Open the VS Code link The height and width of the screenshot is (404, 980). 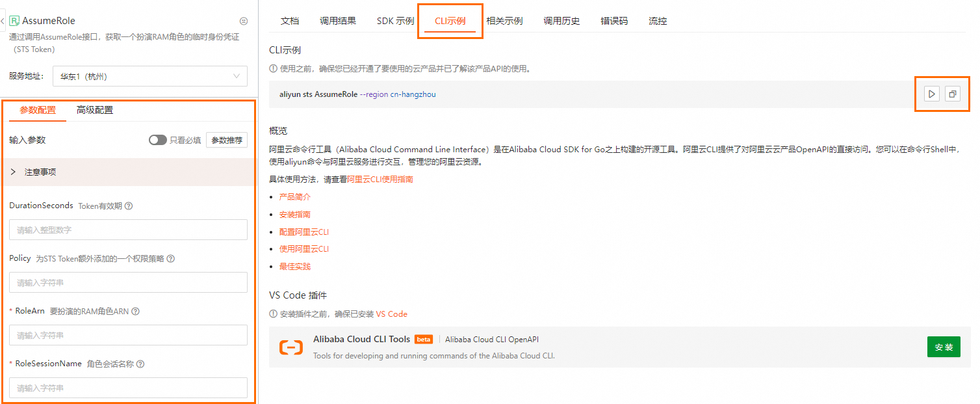click(392, 314)
